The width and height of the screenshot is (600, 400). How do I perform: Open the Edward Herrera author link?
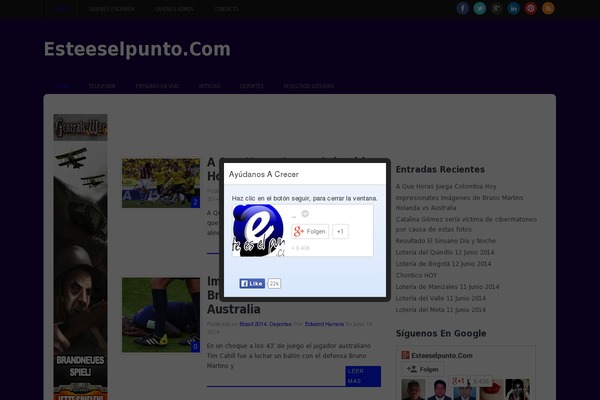click(x=324, y=324)
